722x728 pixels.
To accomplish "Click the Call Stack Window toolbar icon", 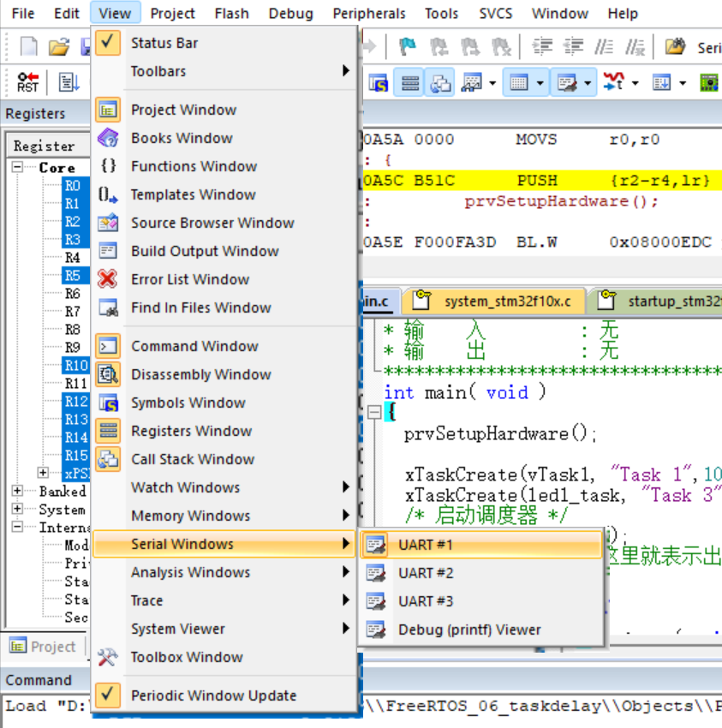I will (x=440, y=82).
